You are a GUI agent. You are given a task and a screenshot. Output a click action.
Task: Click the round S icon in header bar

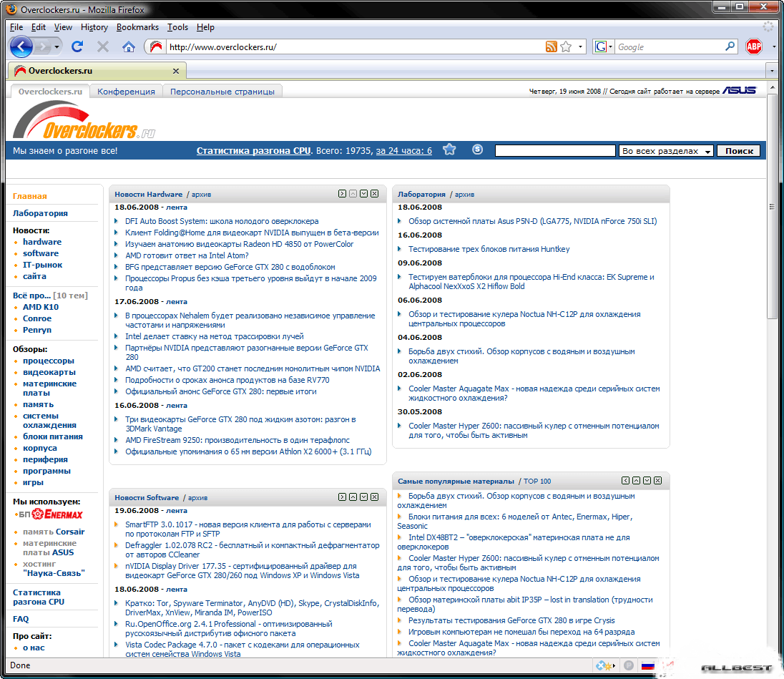click(x=478, y=150)
